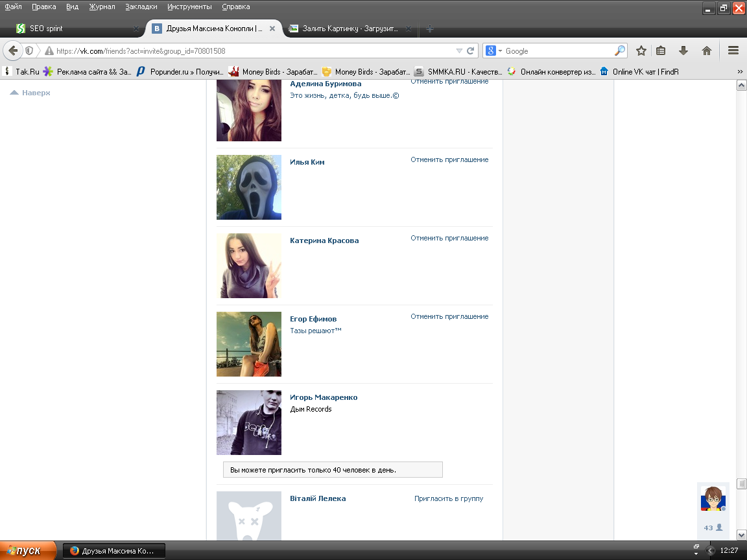Open the bookmarks list icon
This screenshot has height=560, width=747.
[661, 51]
